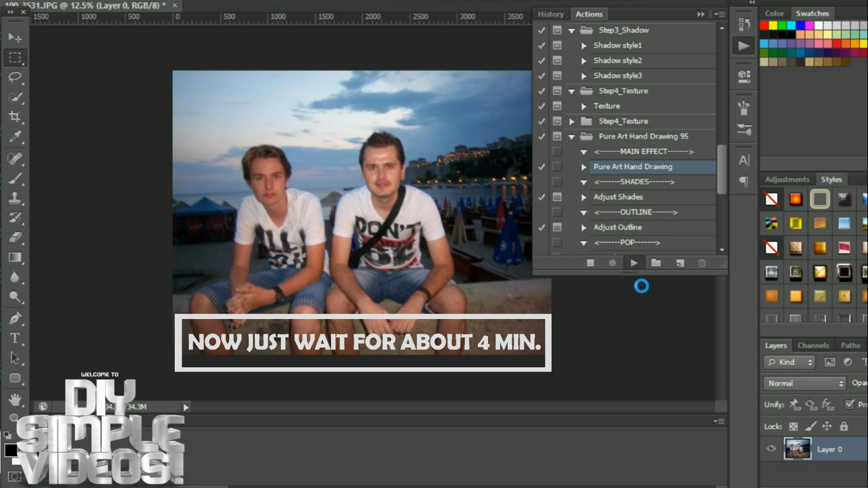Select the Quick Selection tool
The height and width of the screenshot is (488, 868).
[x=15, y=97]
